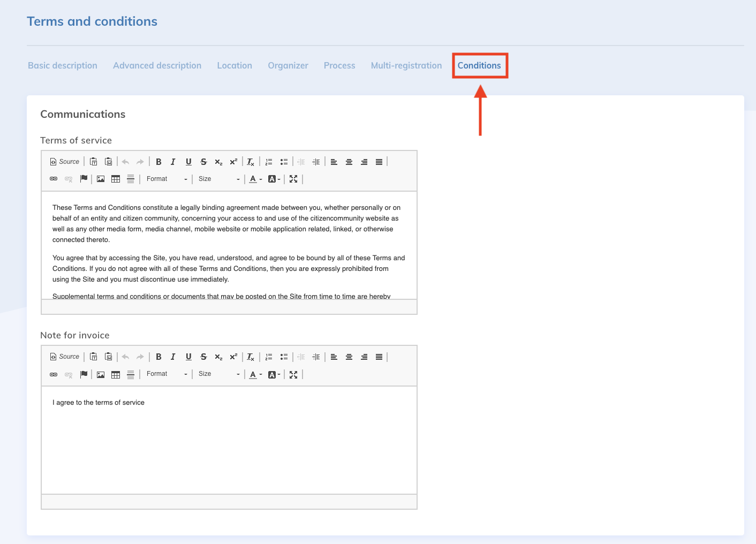This screenshot has width=756, height=544.
Task: Insert link in Terms of service editor
Action: pyautogui.click(x=54, y=179)
